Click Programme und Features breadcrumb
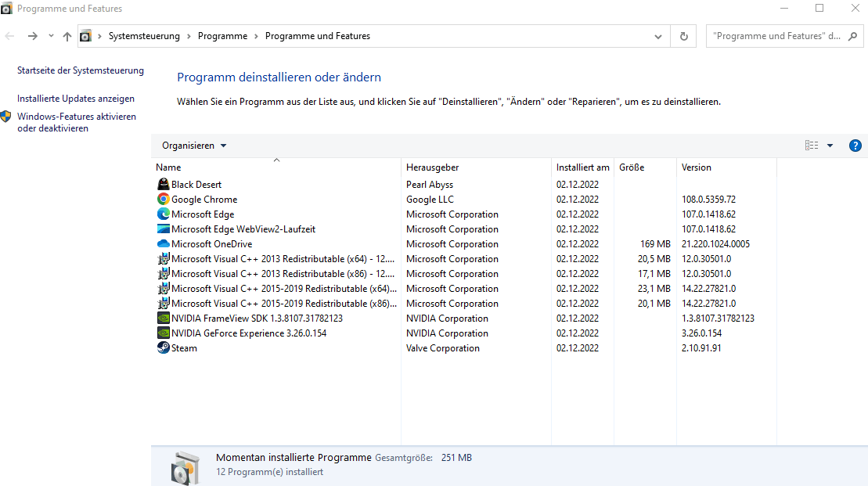Image resolution: width=868 pixels, height=486 pixels. point(318,36)
